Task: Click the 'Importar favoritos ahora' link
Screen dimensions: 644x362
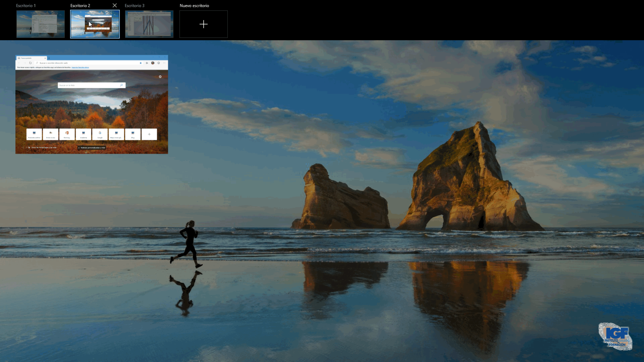Action: click(x=80, y=68)
